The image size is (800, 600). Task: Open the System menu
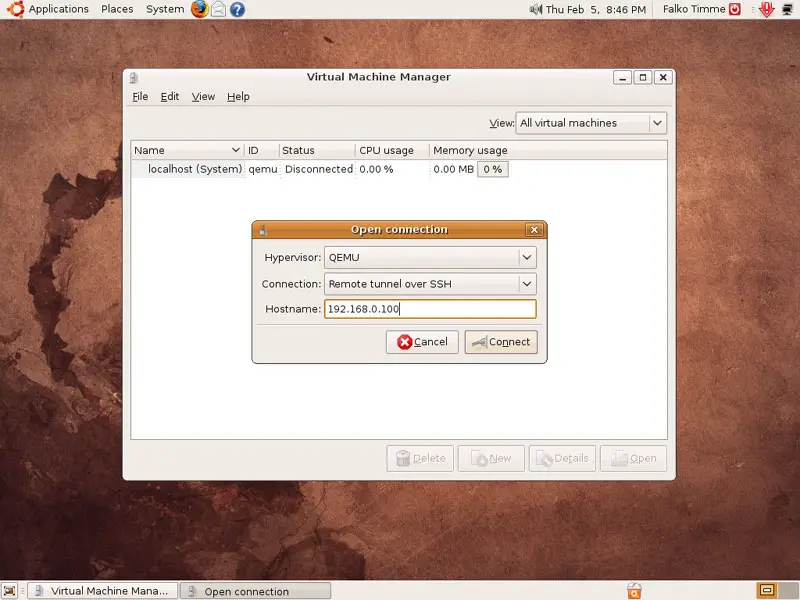point(165,9)
